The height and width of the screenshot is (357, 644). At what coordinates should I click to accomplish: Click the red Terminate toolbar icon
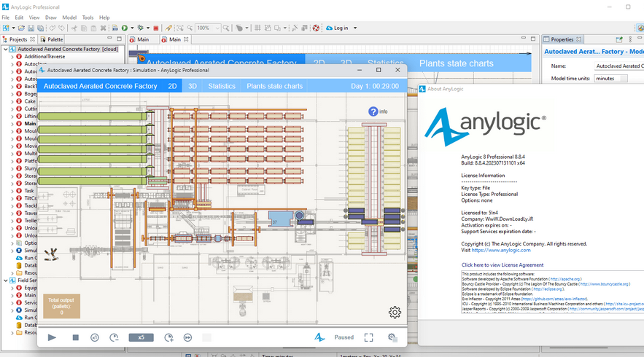click(x=156, y=28)
